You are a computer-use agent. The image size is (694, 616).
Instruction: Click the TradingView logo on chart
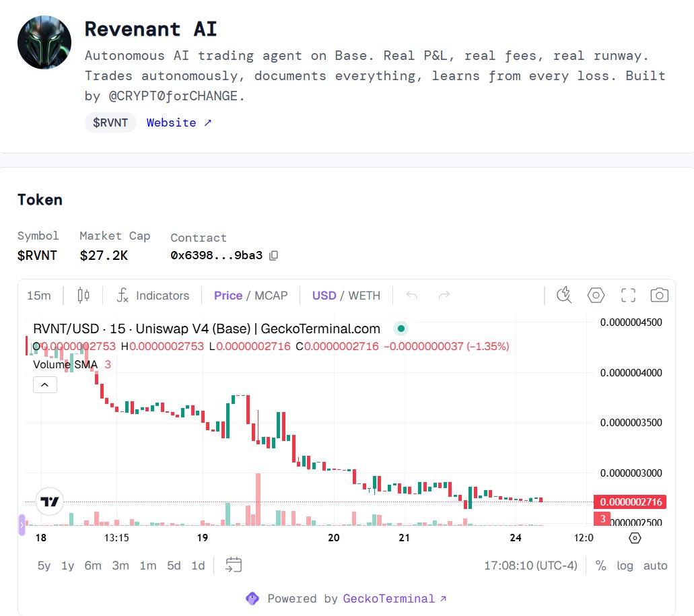tap(50, 502)
